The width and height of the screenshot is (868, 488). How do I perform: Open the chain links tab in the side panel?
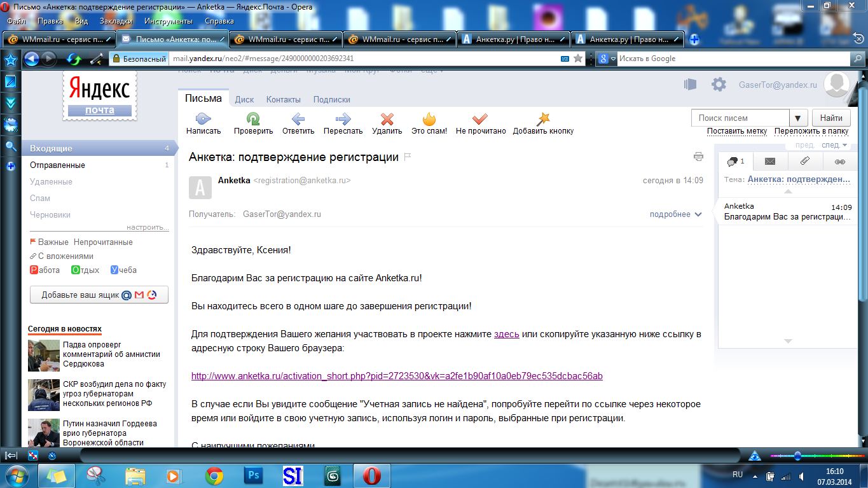pyautogui.click(x=839, y=162)
